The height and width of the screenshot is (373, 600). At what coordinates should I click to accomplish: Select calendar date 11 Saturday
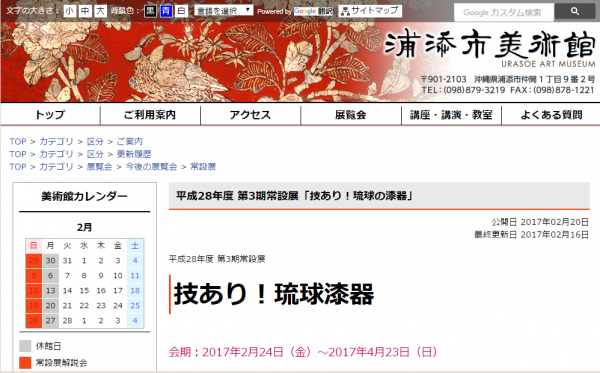[135, 276]
